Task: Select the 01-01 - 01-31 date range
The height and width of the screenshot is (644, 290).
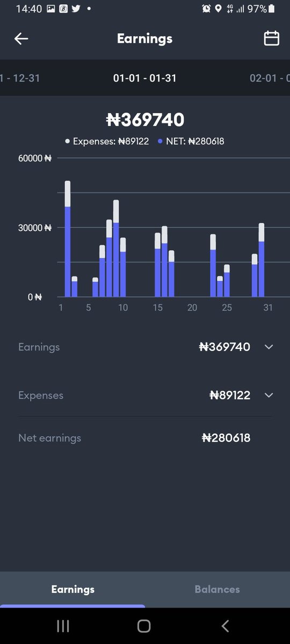Action: pyautogui.click(x=144, y=78)
